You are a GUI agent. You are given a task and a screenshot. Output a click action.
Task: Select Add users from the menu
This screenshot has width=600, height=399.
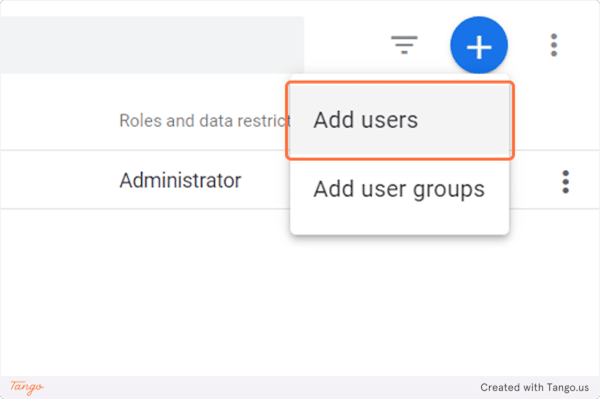(400, 120)
